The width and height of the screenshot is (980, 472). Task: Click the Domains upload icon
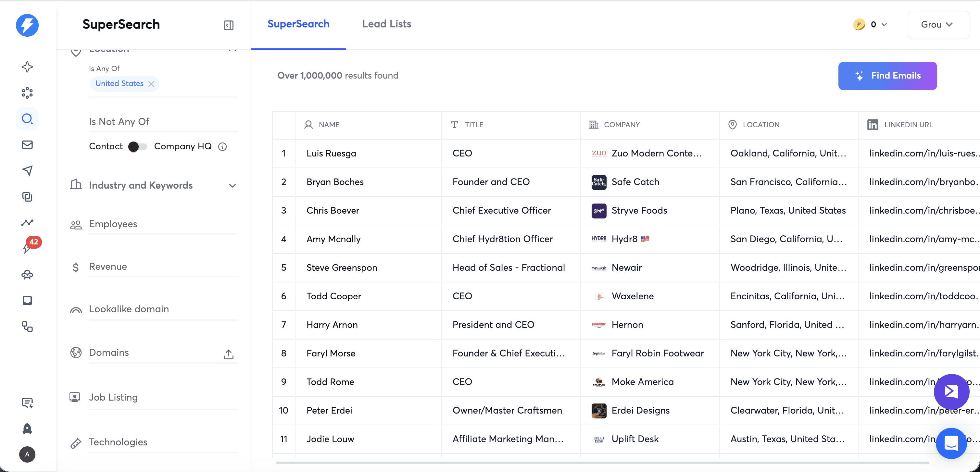228,354
